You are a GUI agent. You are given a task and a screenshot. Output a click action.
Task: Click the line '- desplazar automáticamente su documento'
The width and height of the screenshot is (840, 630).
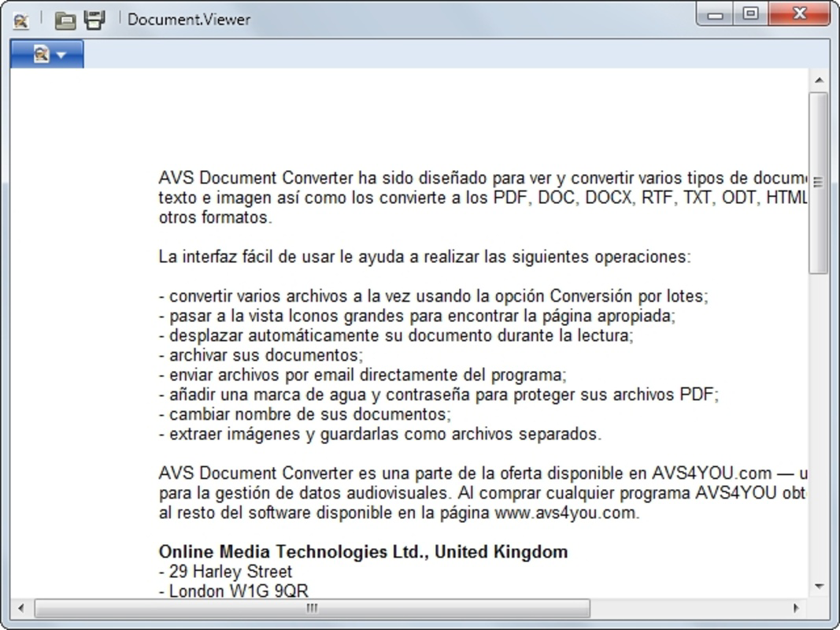point(396,335)
